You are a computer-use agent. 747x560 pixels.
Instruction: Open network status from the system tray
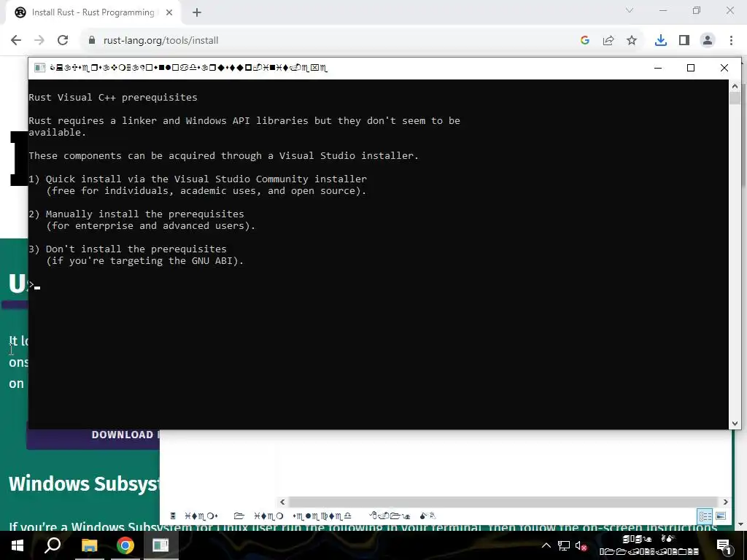[564, 545]
